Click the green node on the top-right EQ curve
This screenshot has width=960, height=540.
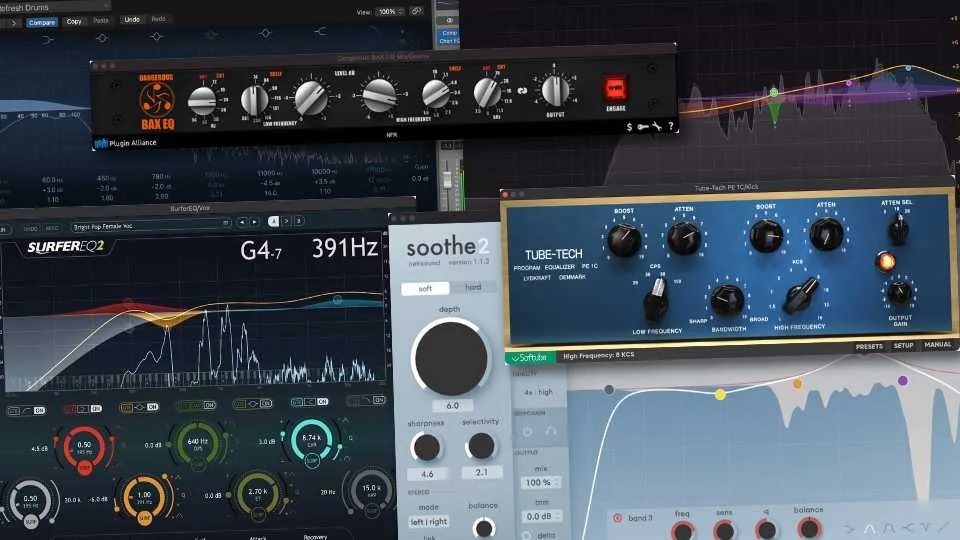(x=774, y=92)
